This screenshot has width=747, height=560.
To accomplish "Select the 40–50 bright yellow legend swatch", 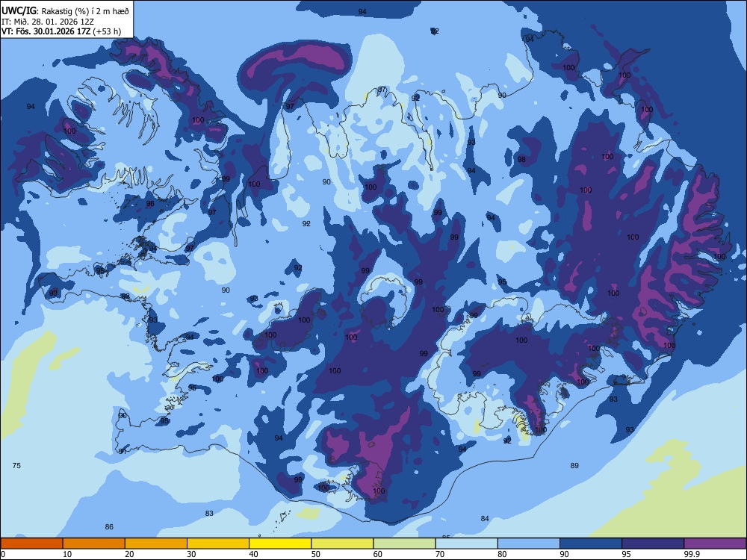I will click(280, 544).
